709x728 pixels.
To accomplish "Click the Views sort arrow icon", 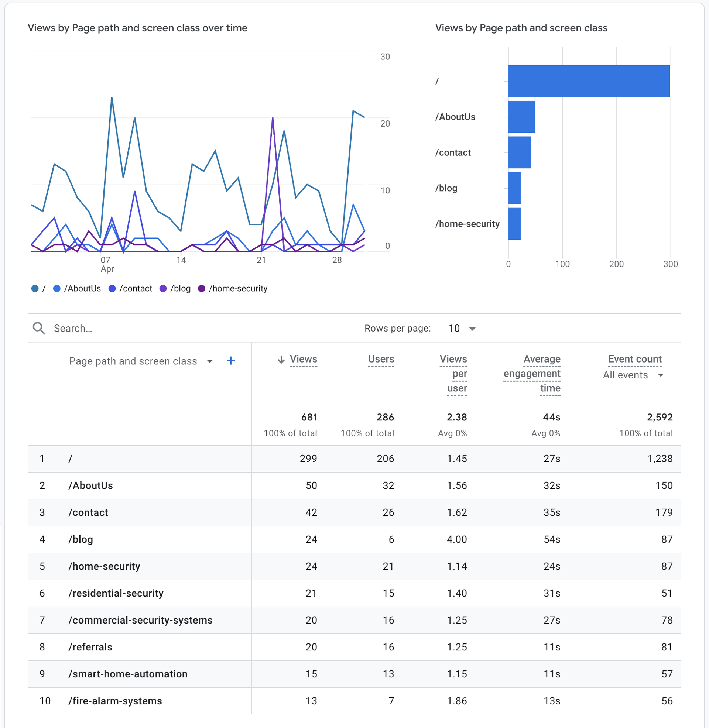I will [281, 359].
